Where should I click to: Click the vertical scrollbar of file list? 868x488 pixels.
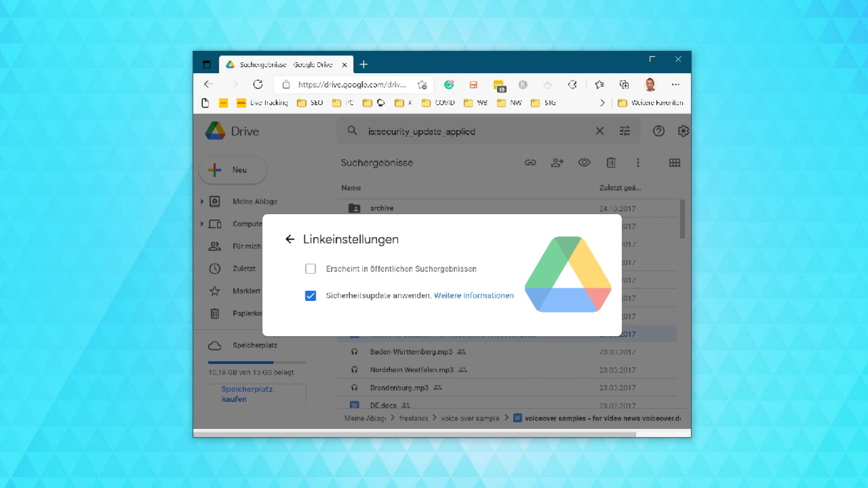pyautogui.click(x=682, y=219)
